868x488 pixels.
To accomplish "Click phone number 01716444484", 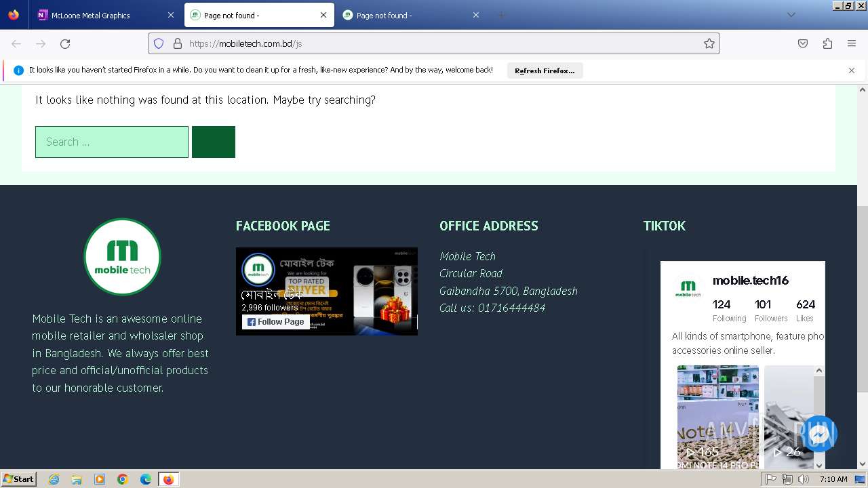I will point(511,308).
